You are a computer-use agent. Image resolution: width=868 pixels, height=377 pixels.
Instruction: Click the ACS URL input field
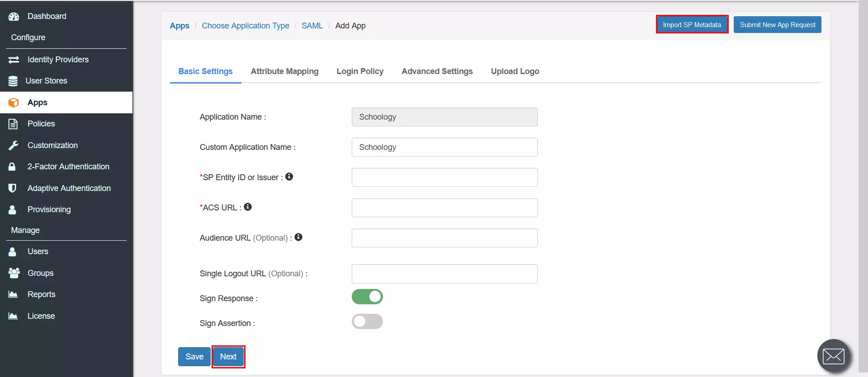[x=445, y=208]
